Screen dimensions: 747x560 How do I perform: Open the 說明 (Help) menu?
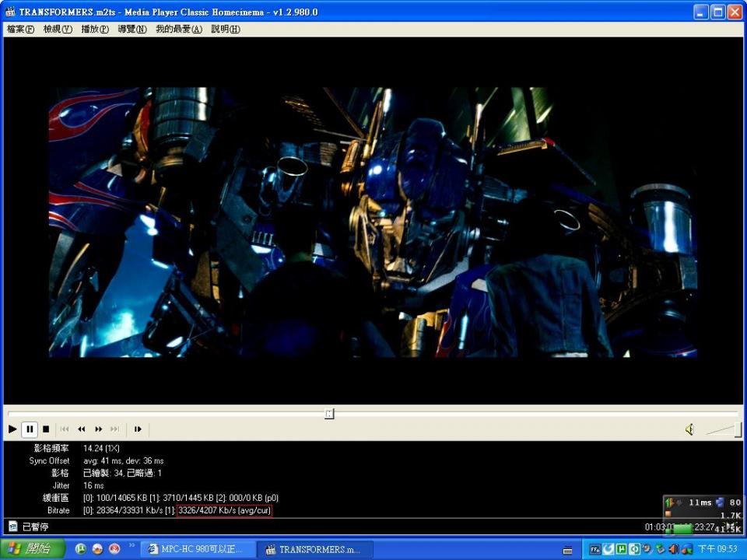pos(226,29)
